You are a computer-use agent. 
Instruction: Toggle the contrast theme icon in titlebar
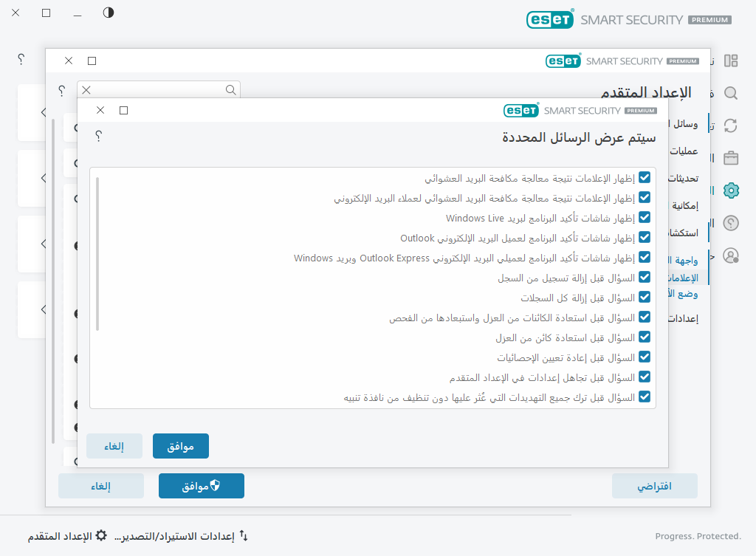[x=108, y=13]
